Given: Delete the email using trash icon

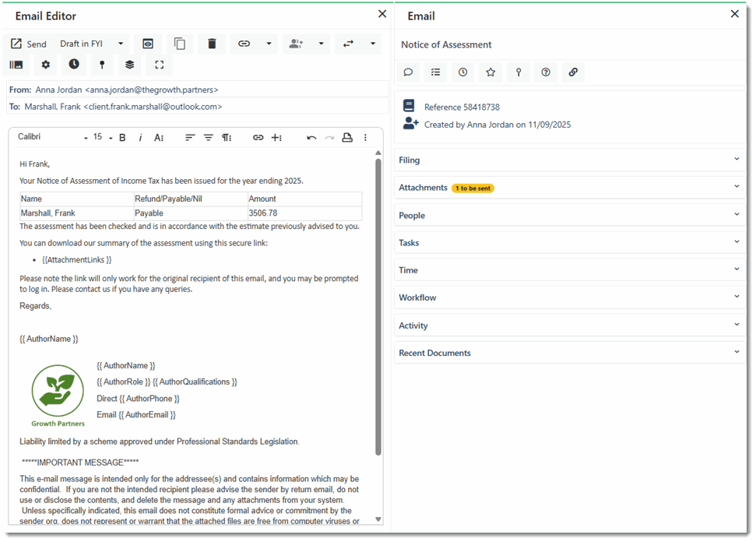Looking at the screenshot, I should coord(212,44).
